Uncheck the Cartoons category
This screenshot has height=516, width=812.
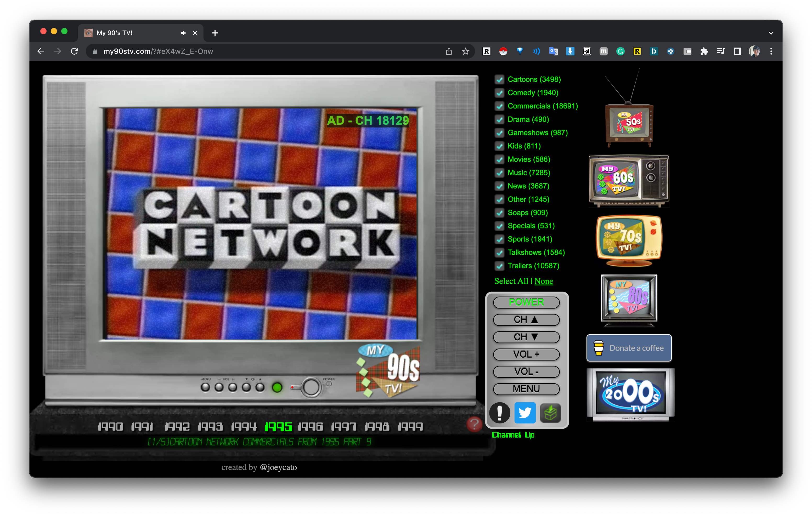[499, 79]
